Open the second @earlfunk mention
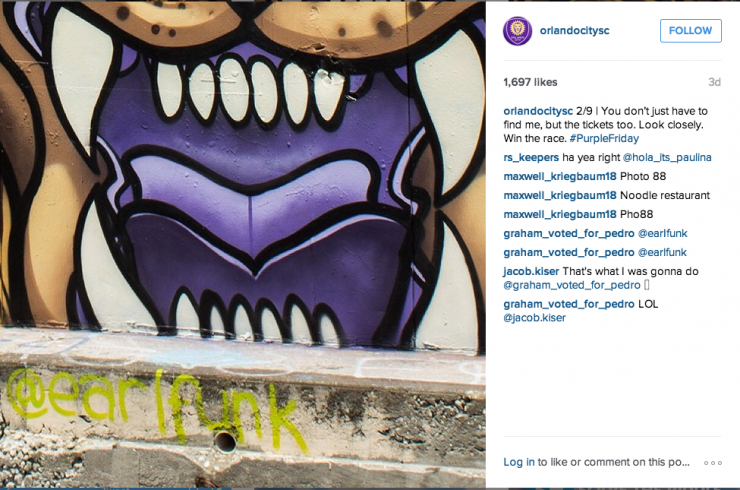Image resolution: width=740 pixels, height=490 pixels. tap(662, 253)
